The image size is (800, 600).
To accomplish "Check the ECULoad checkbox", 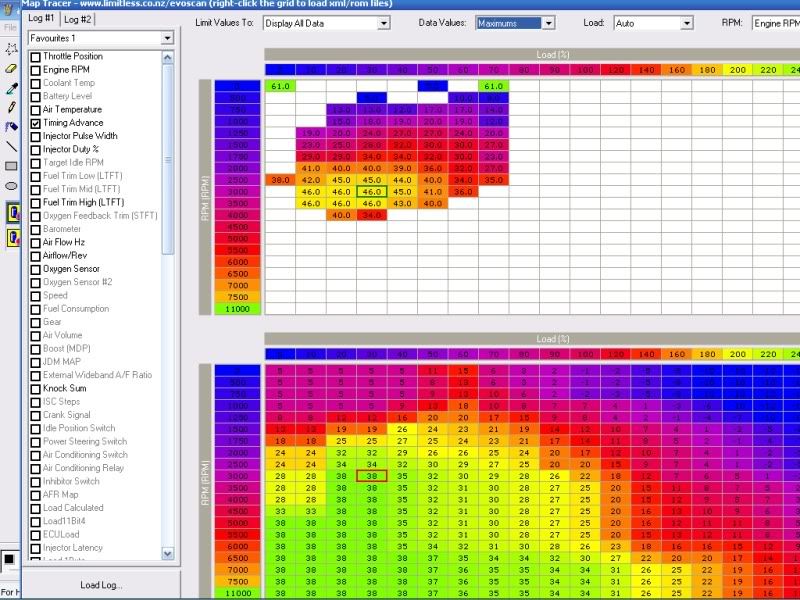I will [x=35, y=535].
